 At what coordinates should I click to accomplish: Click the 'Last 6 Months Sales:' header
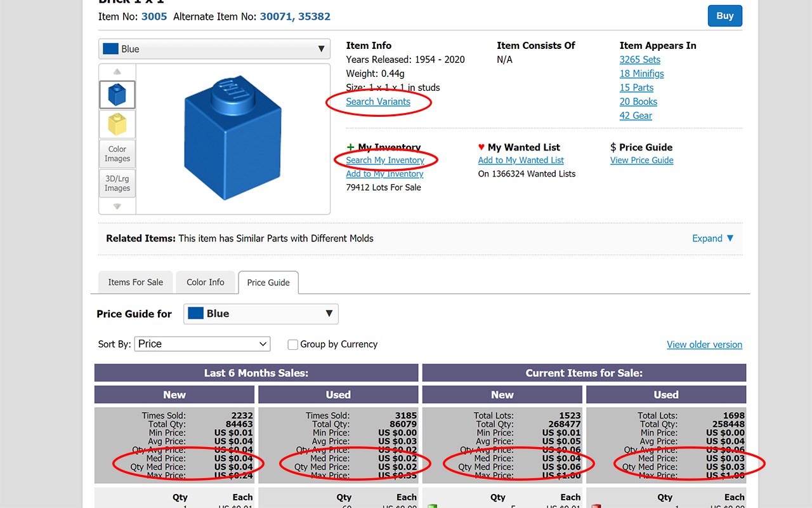(x=256, y=373)
